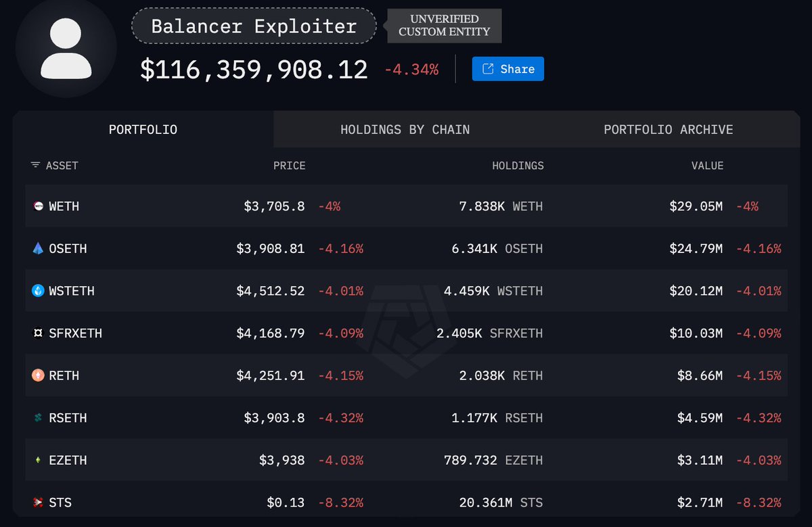
Task: Click the RETH price $4,251.91
Action: click(271, 375)
